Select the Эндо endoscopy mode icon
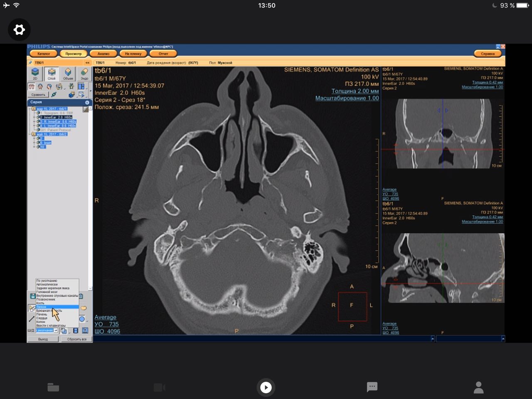This screenshot has height=399, width=532. click(84, 74)
